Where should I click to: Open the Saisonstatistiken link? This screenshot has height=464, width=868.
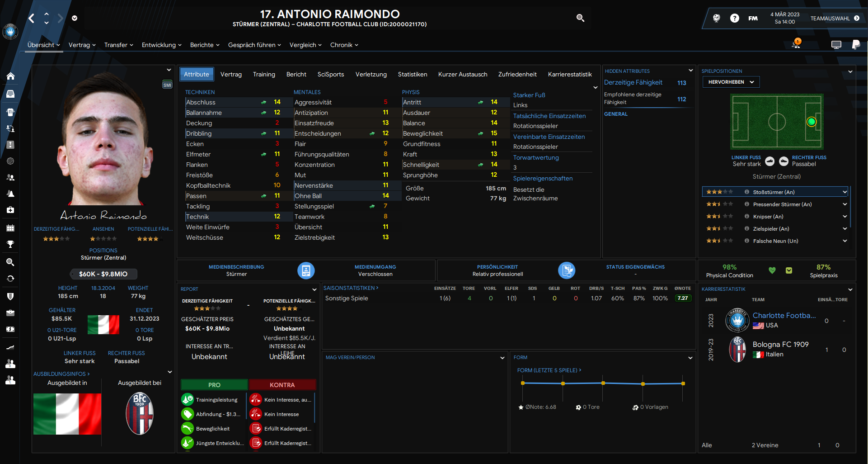[351, 288]
